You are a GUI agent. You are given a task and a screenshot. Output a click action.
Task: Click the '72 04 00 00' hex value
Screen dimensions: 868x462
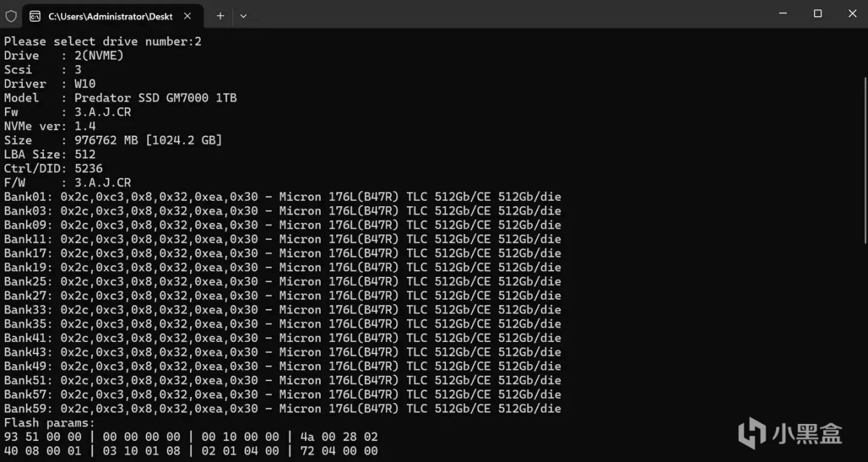tap(338, 451)
